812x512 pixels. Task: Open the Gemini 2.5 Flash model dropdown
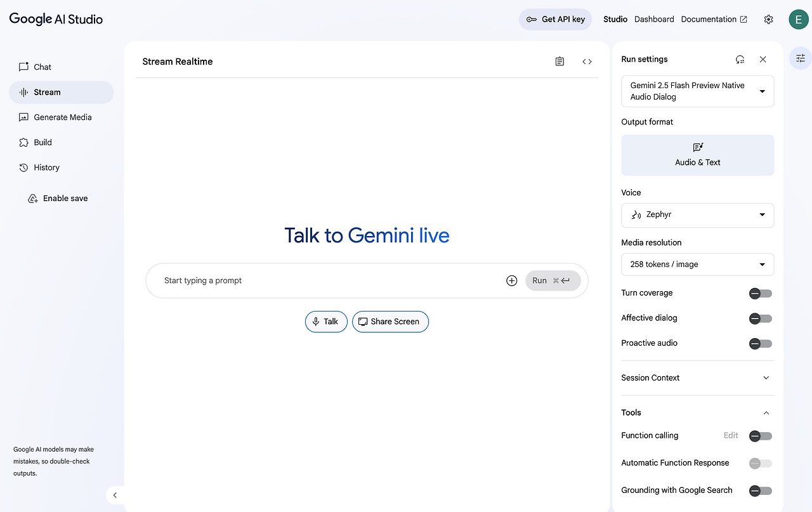point(698,91)
